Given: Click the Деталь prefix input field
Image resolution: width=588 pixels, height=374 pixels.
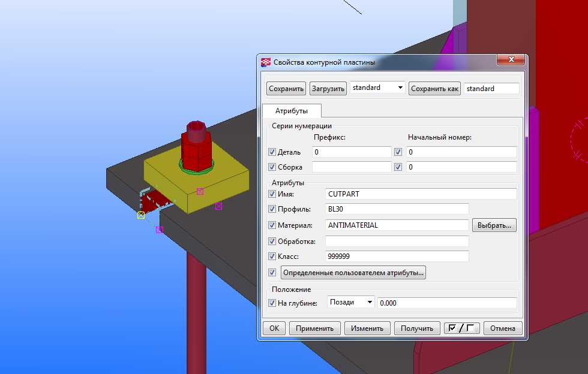Looking at the screenshot, I should [352, 152].
